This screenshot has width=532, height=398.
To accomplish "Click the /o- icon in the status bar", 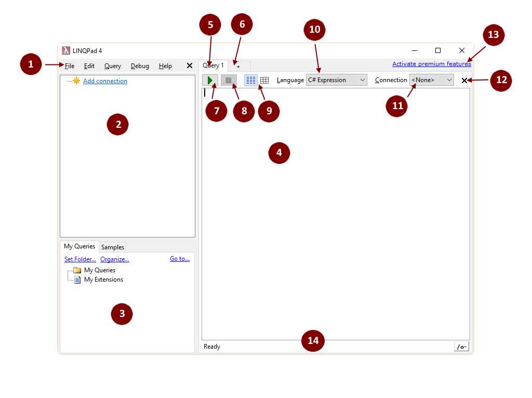I will point(461,347).
